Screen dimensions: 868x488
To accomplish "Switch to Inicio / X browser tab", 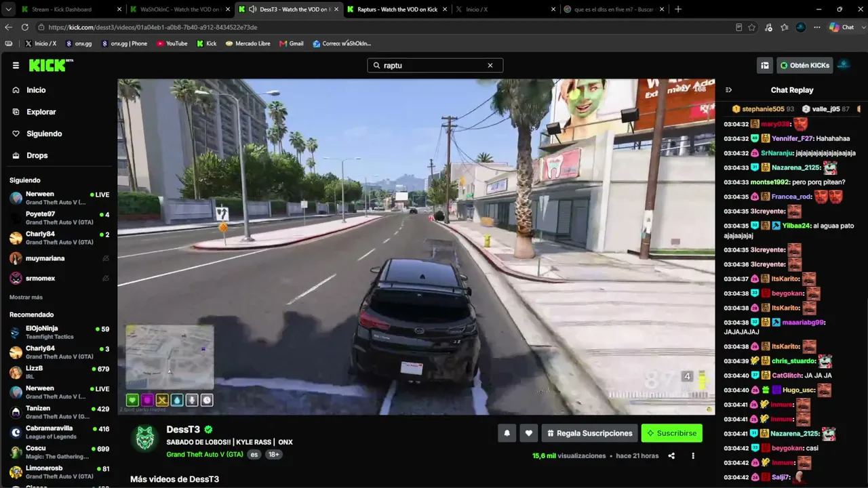I will pyautogui.click(x=505, y=9).
